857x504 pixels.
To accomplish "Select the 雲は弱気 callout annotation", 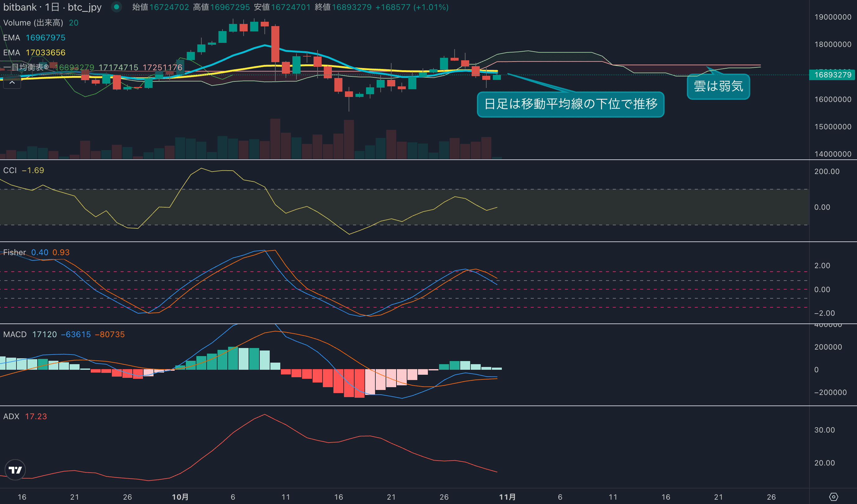I will point(718,86).
